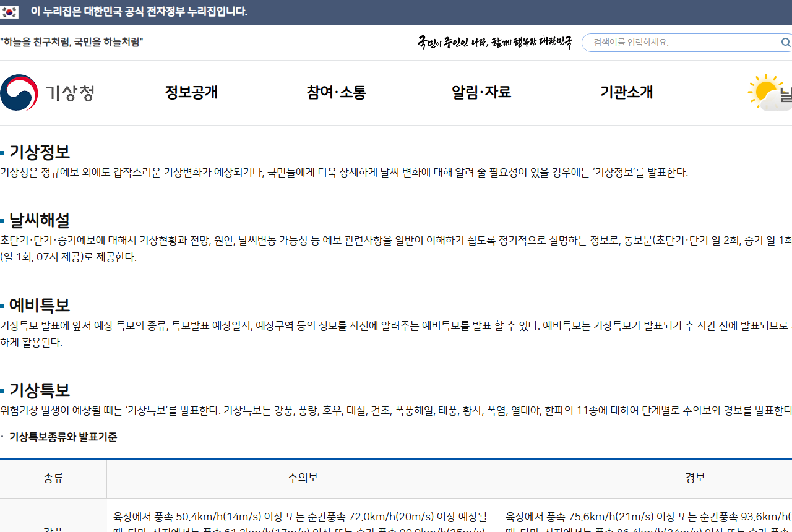Open the 기관소개 menu
792x532 pixels.
pyautogui.click(x=626, y=92)
